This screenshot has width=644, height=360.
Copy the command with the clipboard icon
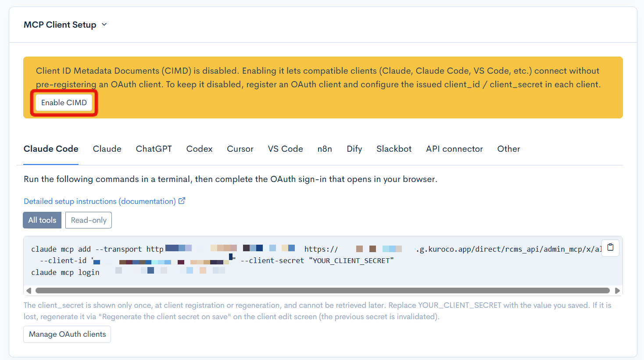pos(610,248)
